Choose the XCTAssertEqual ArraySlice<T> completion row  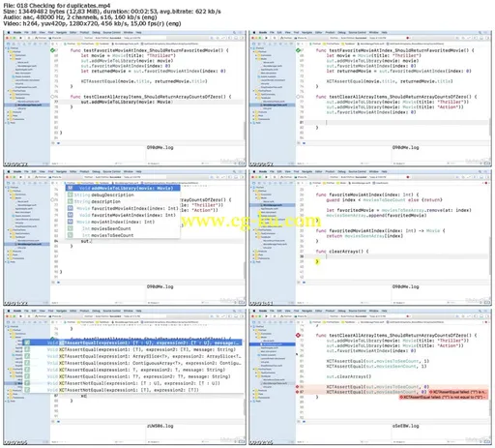pyautogui.click(x=132, y=356)
